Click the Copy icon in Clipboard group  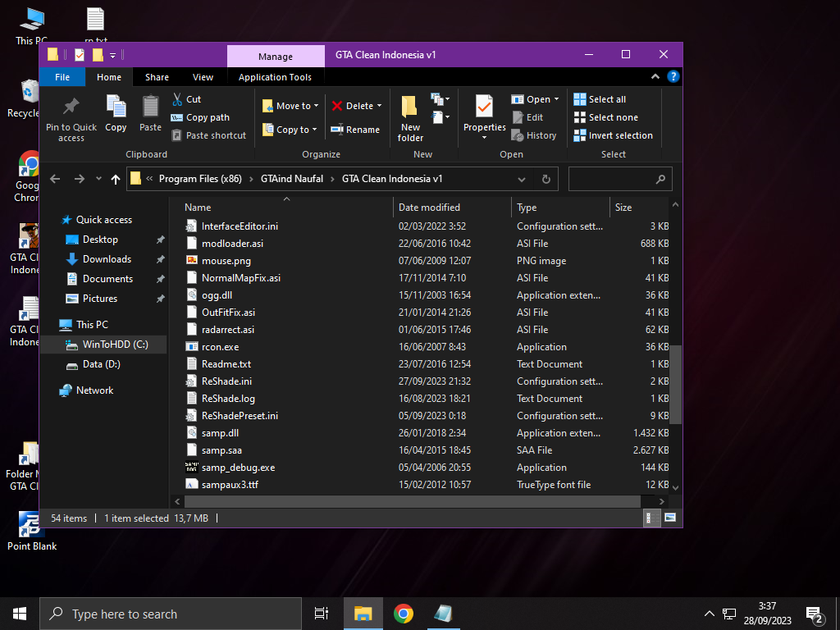(116, 107)
